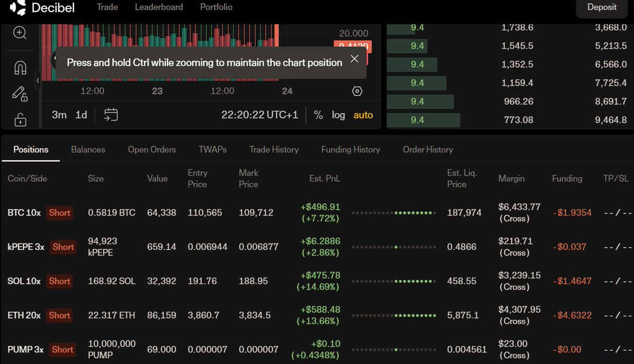Open the Portfolio page

[216, 7]
